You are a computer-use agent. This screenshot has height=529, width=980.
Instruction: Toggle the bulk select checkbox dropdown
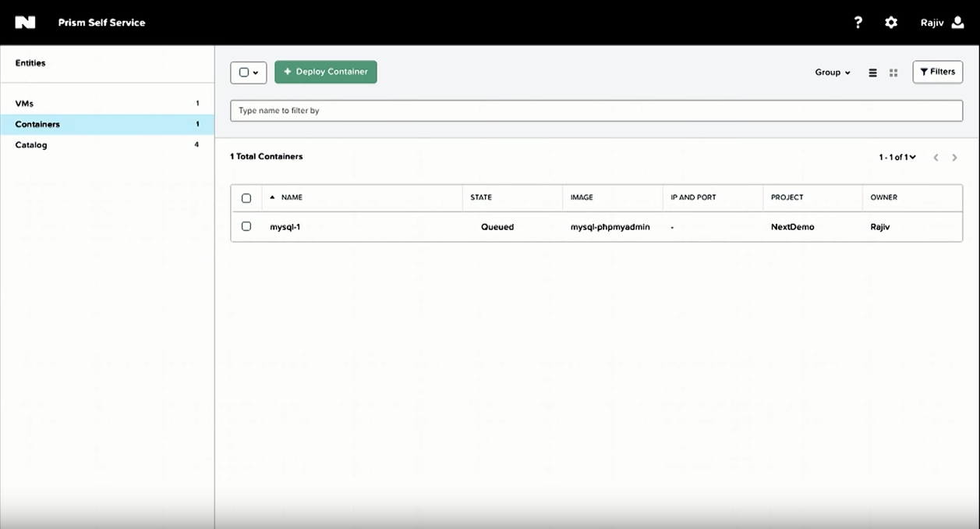(249, 73)
